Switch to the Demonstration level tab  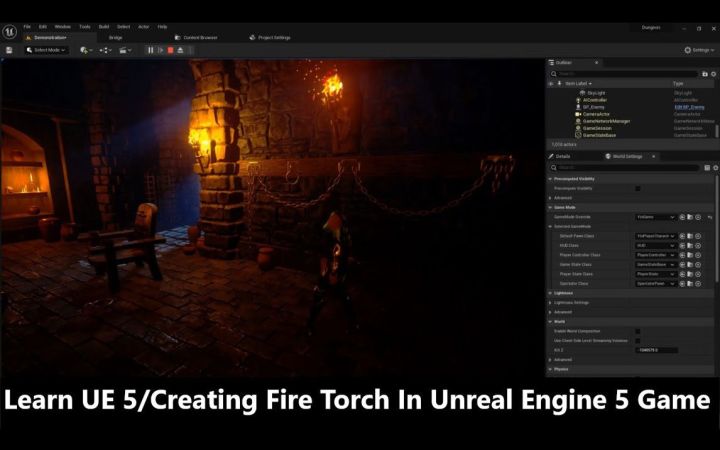(x=49, y=38)
